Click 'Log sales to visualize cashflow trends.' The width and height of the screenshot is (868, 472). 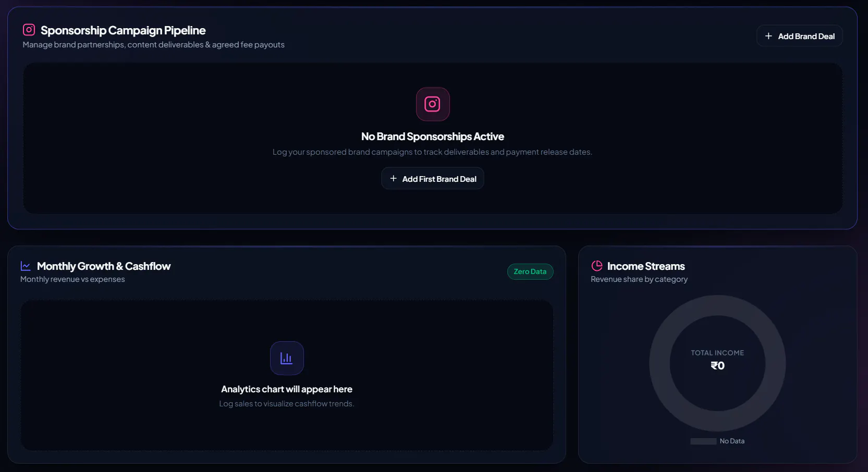coord(287,404)
